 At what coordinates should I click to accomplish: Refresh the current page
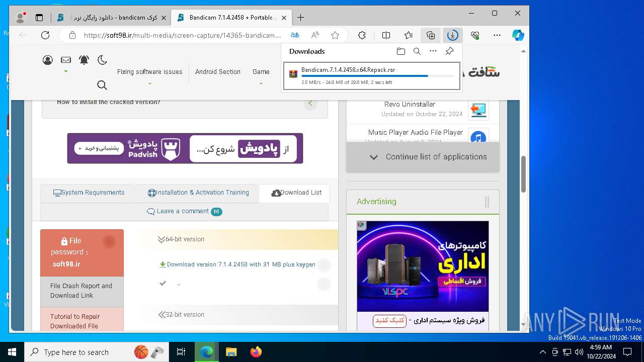45,35
